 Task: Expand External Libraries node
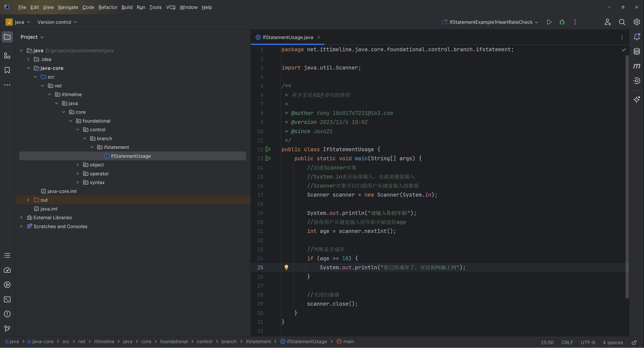(x=21, y=218)
